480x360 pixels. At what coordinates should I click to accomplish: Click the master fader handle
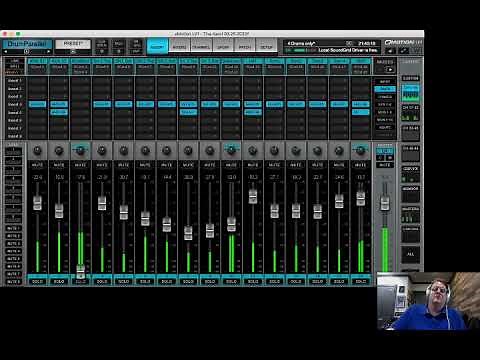coord(385,203)
